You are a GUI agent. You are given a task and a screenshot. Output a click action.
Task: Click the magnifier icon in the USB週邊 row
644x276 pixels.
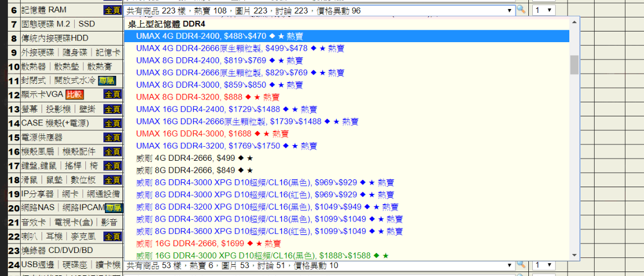(521, 265)
